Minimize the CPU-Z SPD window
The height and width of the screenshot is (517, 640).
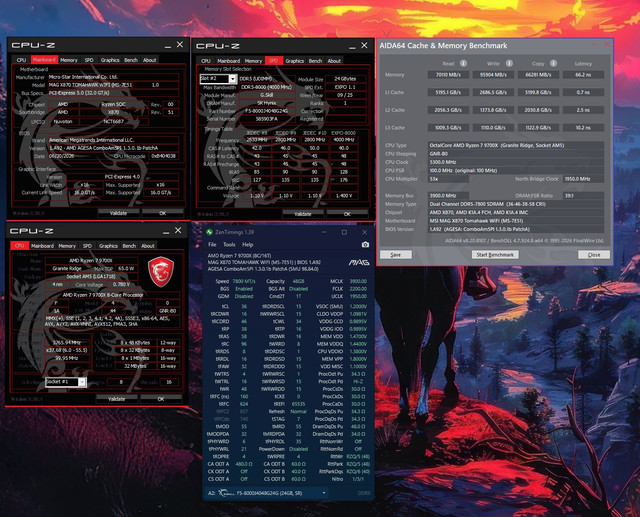[x=352, y=46]
